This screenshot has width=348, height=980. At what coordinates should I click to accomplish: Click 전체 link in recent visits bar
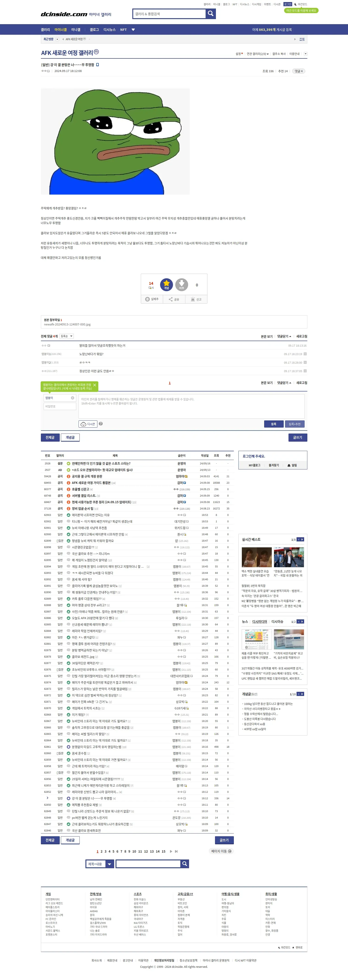(302, 39)
